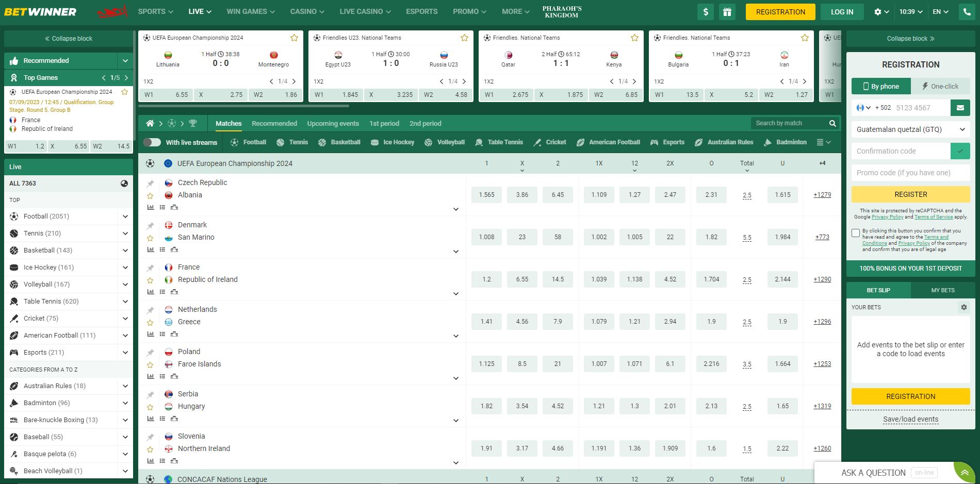Image resolution: width=980 pixels, height=484 pixels.
Task: Open statistics chart icon for Czech Republic match
Action: (x=151, y=207)
